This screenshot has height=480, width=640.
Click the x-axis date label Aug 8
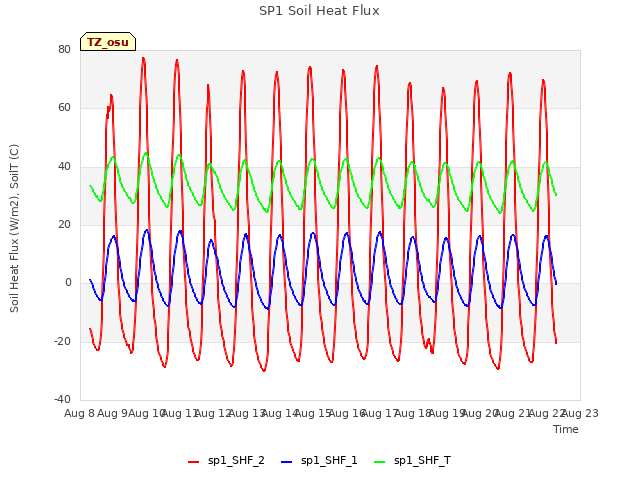[79, 413]
